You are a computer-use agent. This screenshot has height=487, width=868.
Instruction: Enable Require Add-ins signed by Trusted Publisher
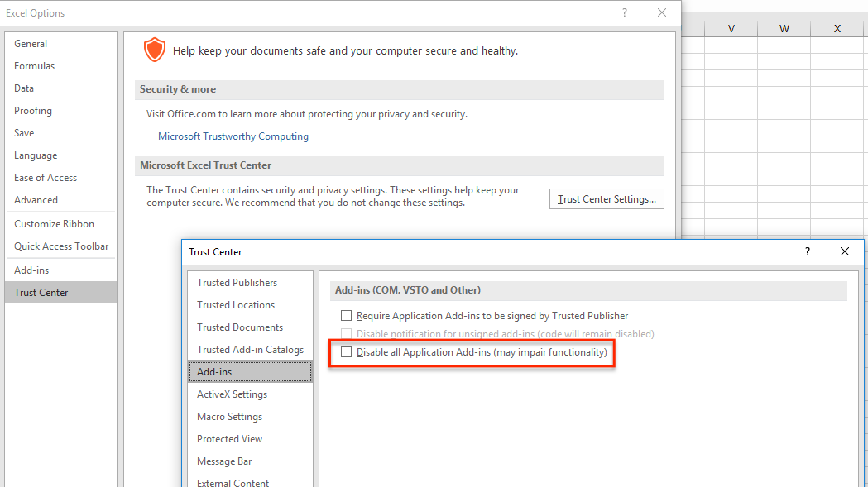pos(347,316)
